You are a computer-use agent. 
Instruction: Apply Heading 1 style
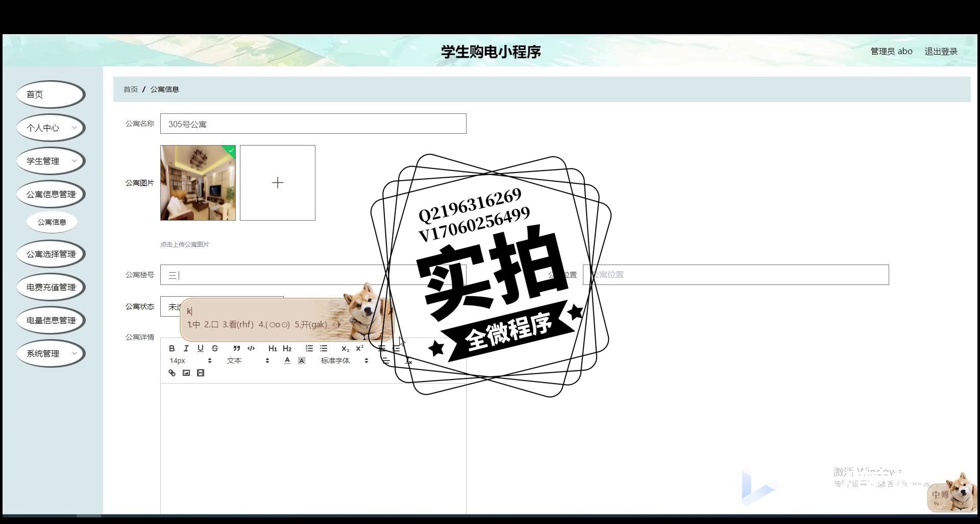[x=273, y=348]
